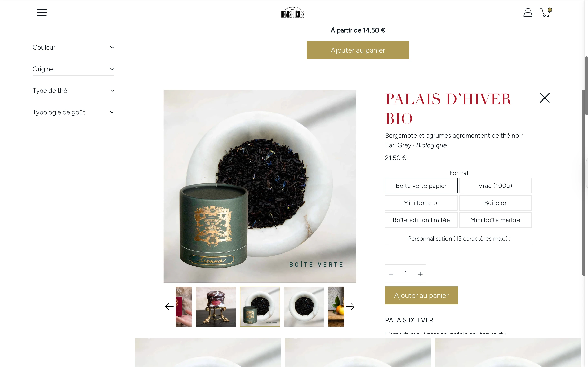
Task: Increase quantity with the plus icon
Action: pos(420,274)
